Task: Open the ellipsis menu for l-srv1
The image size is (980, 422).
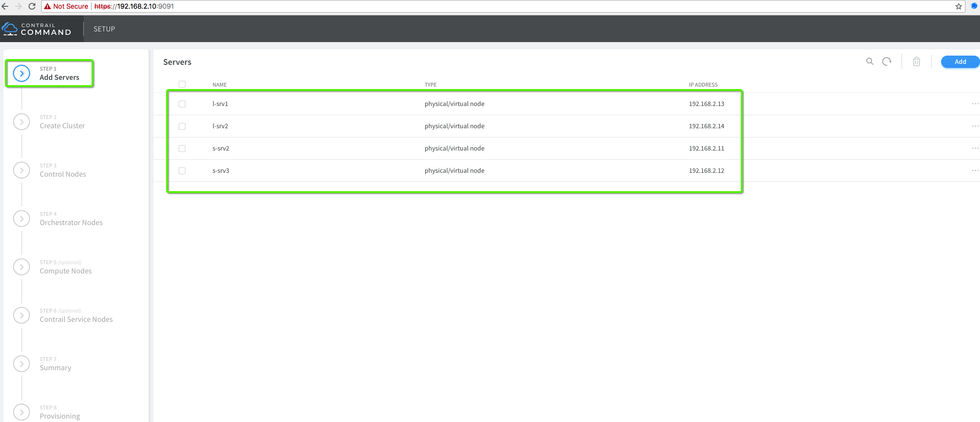Action: pos(975,104)
